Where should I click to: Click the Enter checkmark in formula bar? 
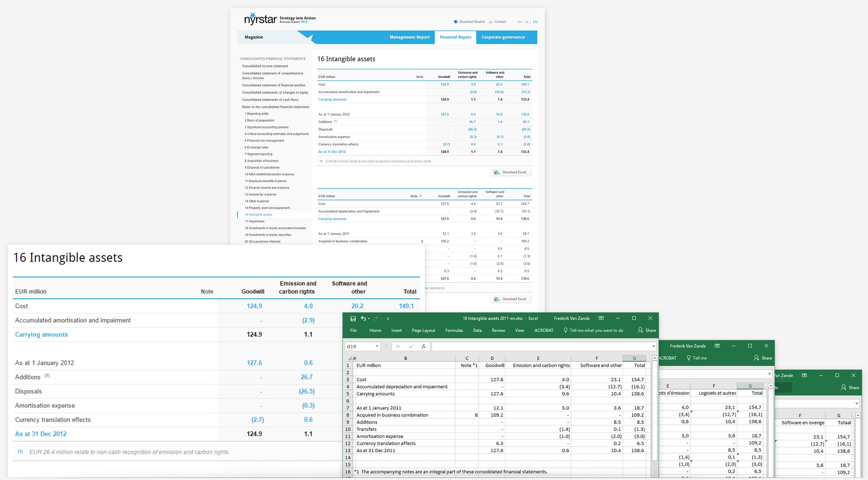click(x=411, y=346)
